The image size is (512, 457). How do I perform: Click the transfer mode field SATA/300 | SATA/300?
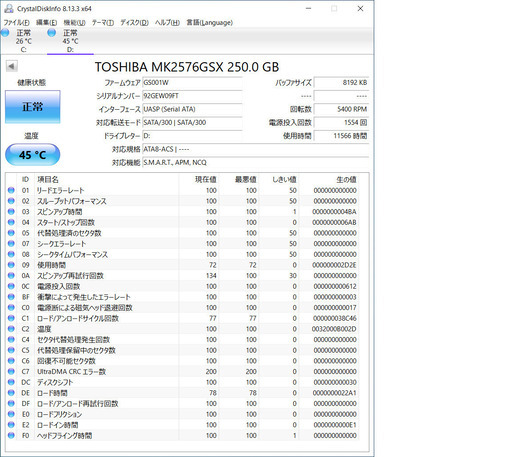tap(192, 123)
